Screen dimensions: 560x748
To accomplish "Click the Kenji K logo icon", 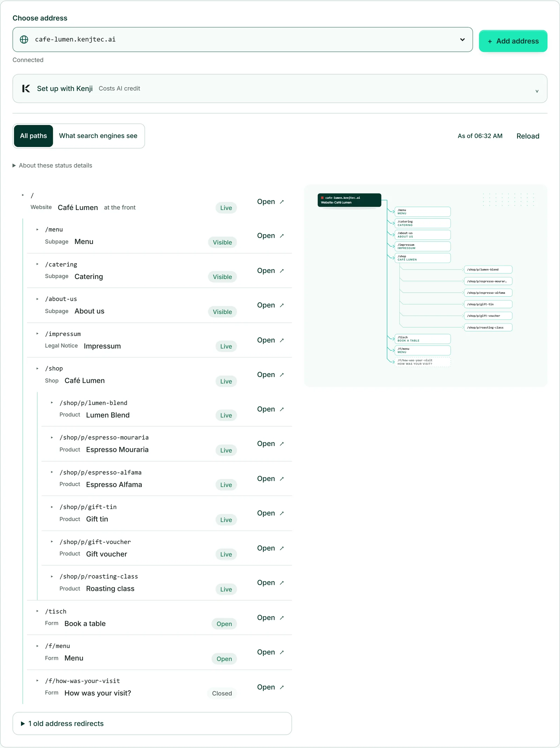I will 26,89.
